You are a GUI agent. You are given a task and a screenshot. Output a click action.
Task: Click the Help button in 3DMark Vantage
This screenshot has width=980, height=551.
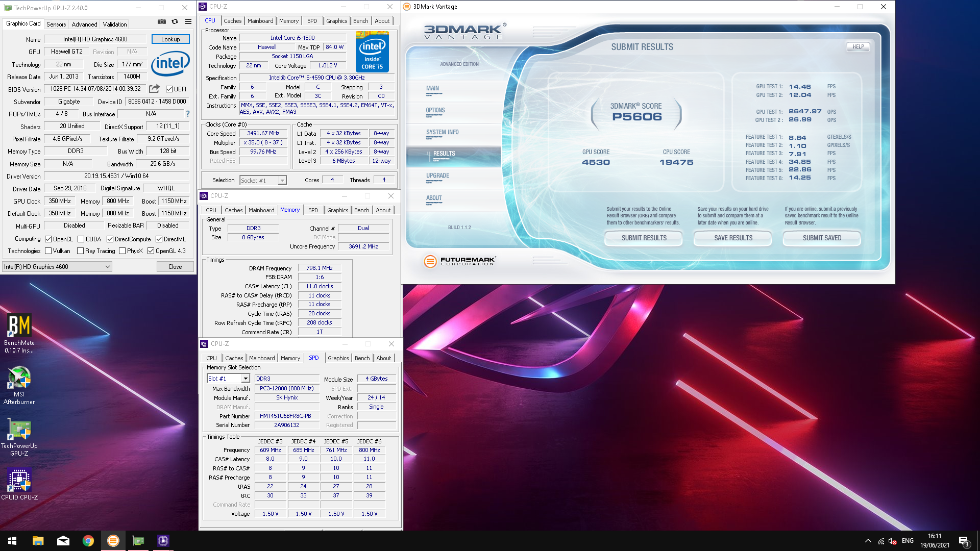(x=859, y=46)
